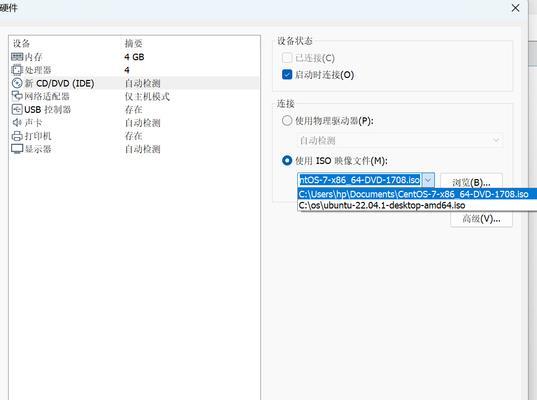Viewport: 537px width, 400px height.
Task: Select the memory (内存) device icon
Action: 17,57
